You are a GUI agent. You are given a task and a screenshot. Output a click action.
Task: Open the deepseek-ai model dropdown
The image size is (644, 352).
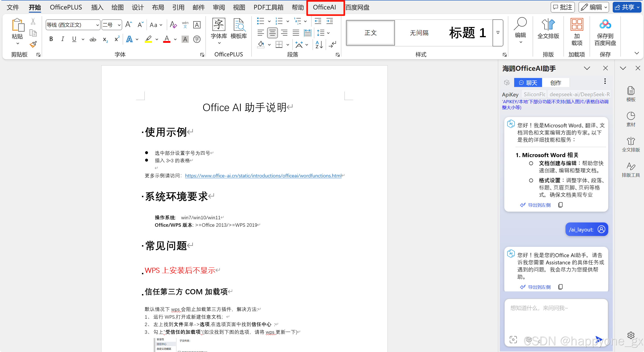[x=579, y=94]
